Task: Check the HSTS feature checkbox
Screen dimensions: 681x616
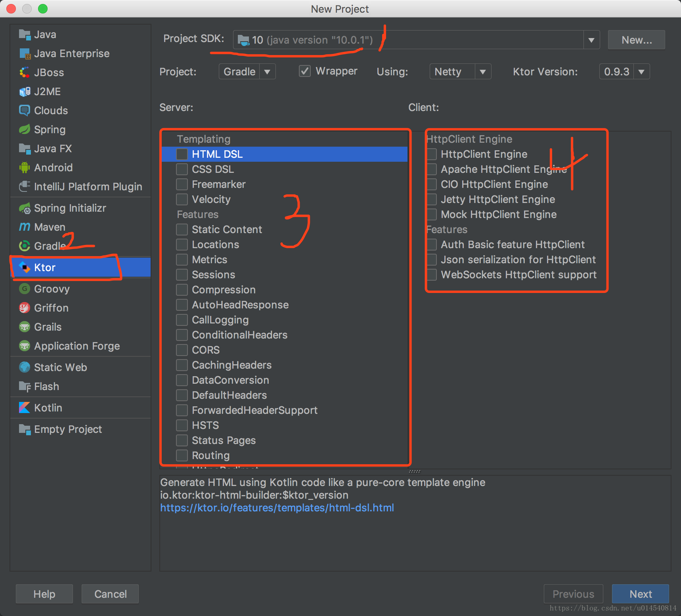Action: point(182,425)
